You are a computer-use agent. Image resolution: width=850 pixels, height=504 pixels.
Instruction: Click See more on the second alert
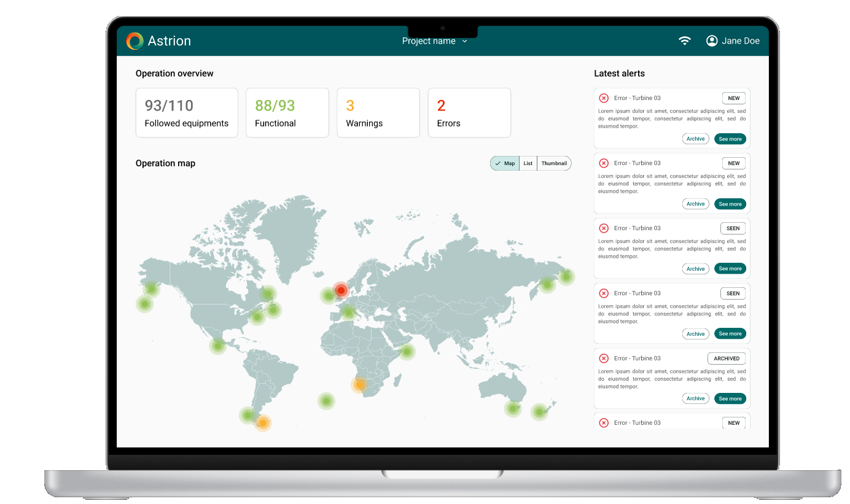(730, 204)
